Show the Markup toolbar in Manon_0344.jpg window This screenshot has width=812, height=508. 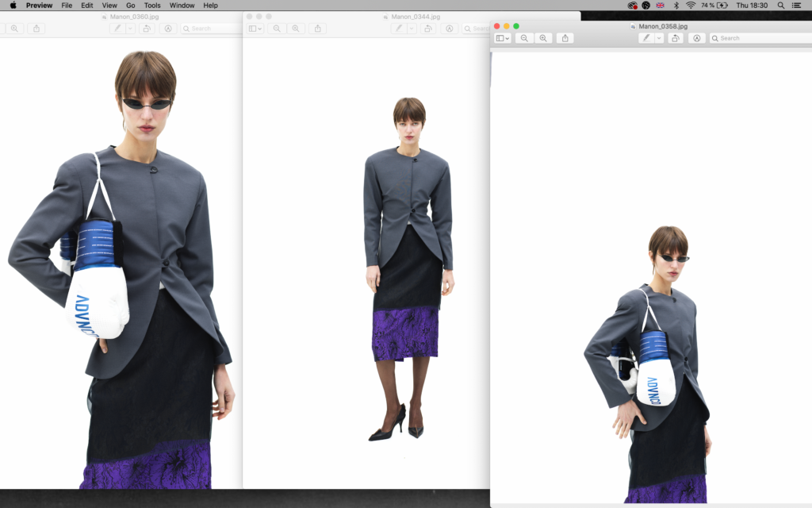pos(449,29)
